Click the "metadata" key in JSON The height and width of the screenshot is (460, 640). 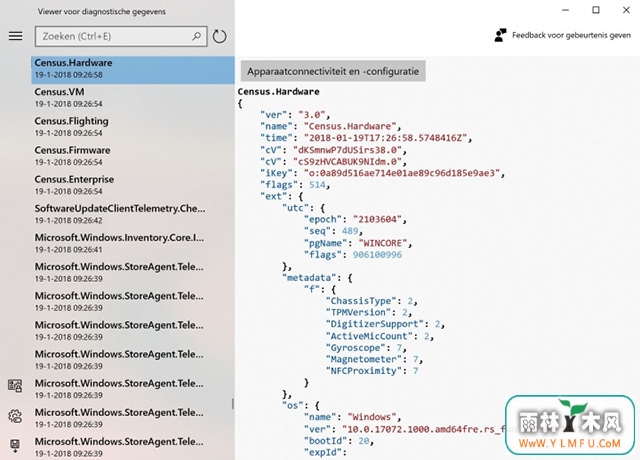click(309, 278)
